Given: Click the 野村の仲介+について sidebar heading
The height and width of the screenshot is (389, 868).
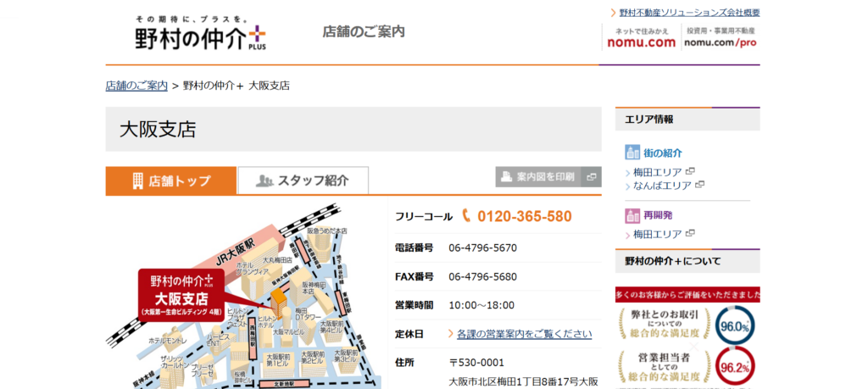Looking at the screenshot, I should [x=687, y=261].
